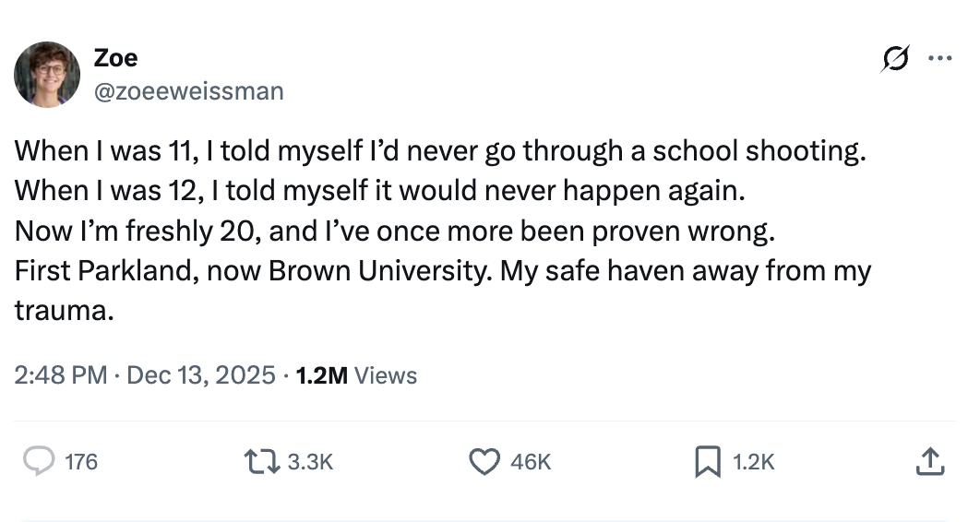Repost using the arrows icon
The width and height of the screenshot is (980, 522).
click(x=259, y=461)
